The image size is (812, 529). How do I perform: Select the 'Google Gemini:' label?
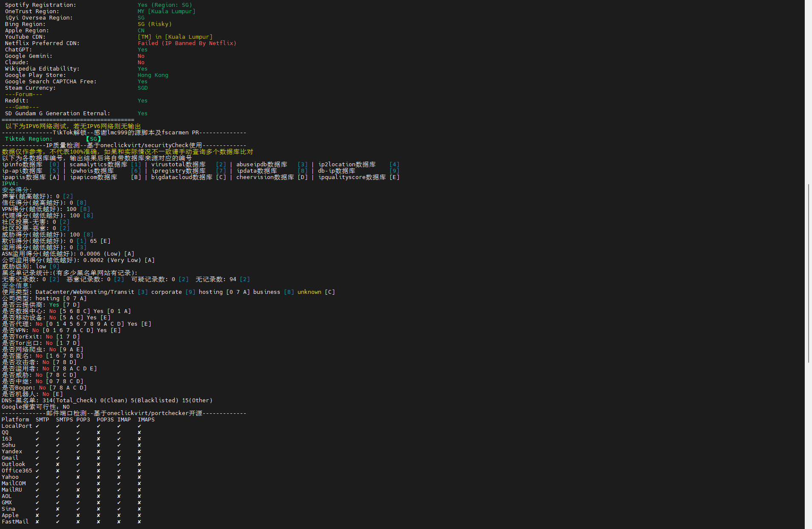[x=28, y=56]
